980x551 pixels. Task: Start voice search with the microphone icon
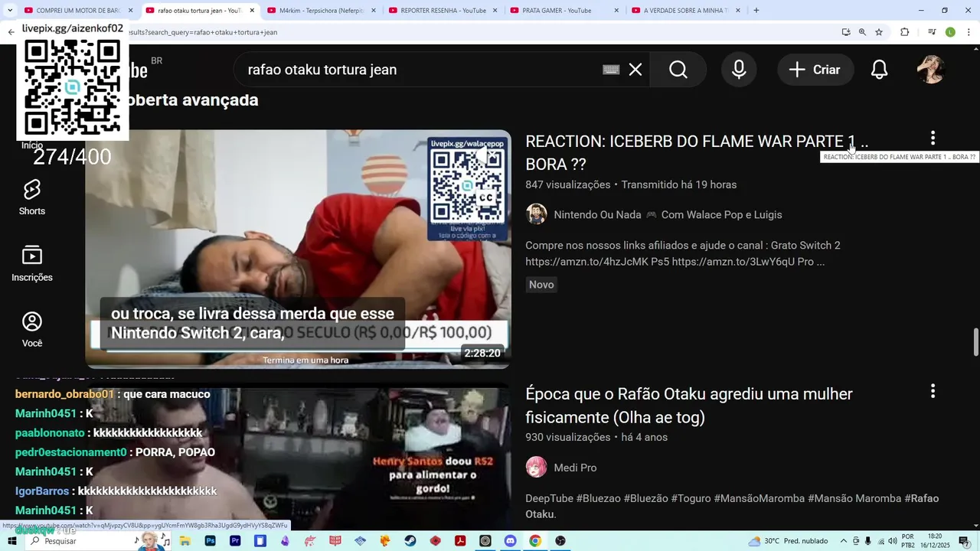[x=739, y=70]
